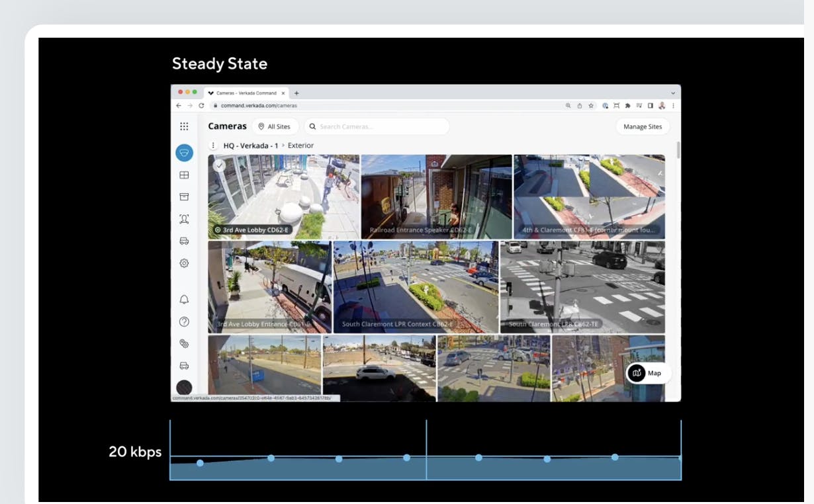Open the Archive icon in sidebar
The width and height of the screenshot is (814, 504).
tap(184, 197)
